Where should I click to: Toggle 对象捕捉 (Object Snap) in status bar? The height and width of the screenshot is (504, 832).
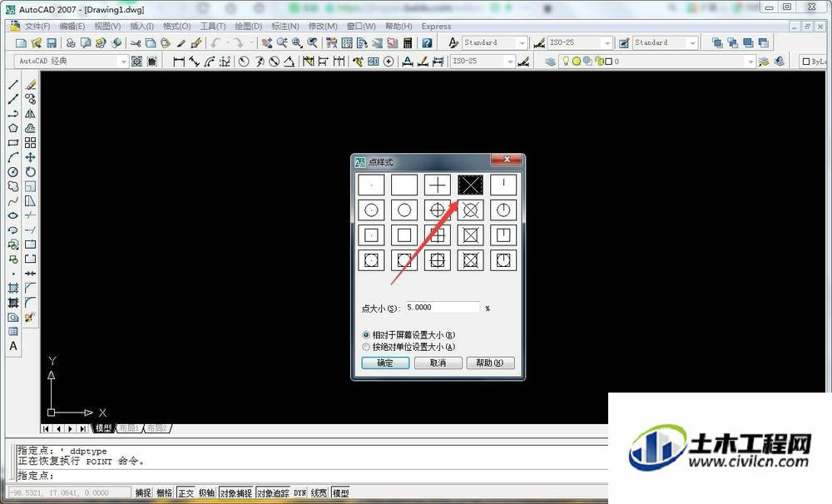tap(235, 493)
